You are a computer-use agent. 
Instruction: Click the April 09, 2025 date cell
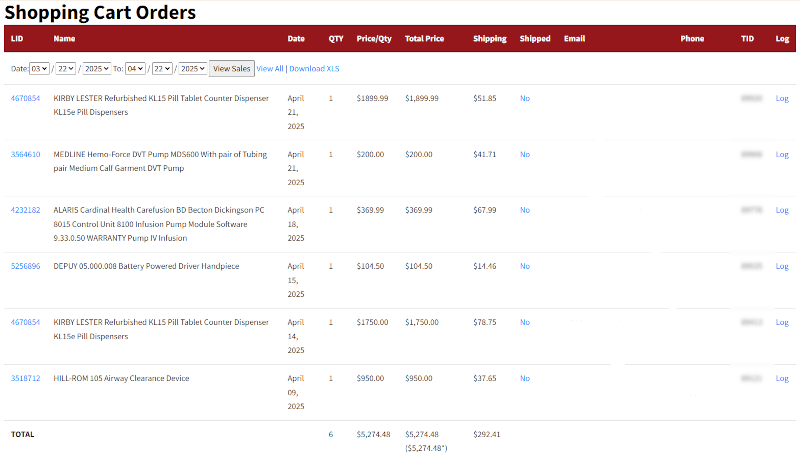coord(296,392)
